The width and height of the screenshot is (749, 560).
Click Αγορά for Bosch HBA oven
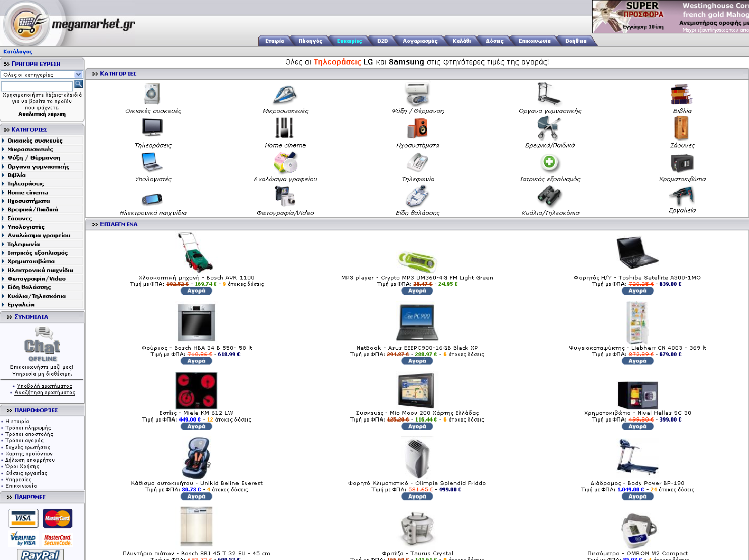(x=196, y=361)
